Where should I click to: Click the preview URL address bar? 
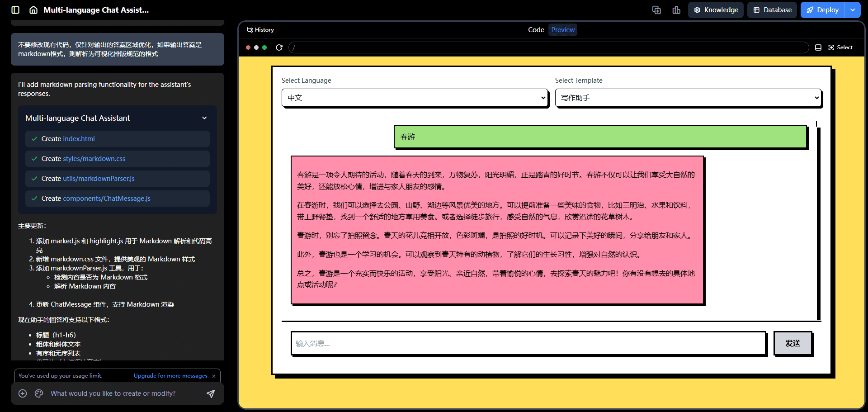(x=548, y=47)
